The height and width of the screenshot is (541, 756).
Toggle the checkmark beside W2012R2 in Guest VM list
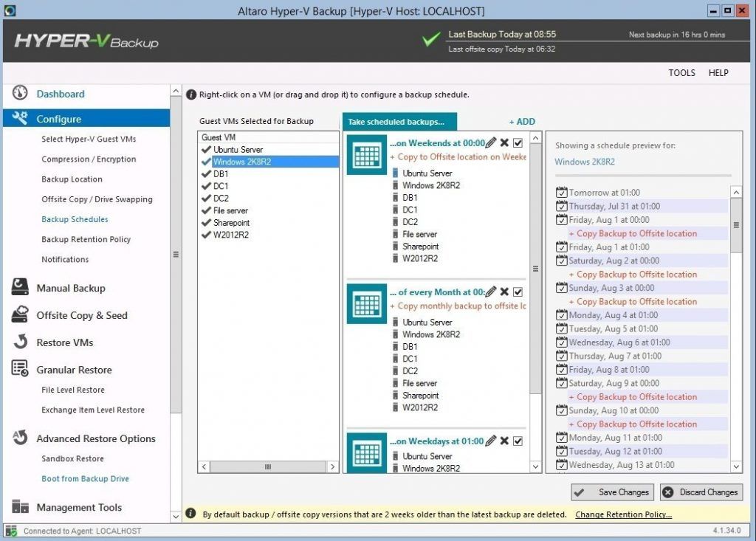pyautogui.click(x=207, y=235)
